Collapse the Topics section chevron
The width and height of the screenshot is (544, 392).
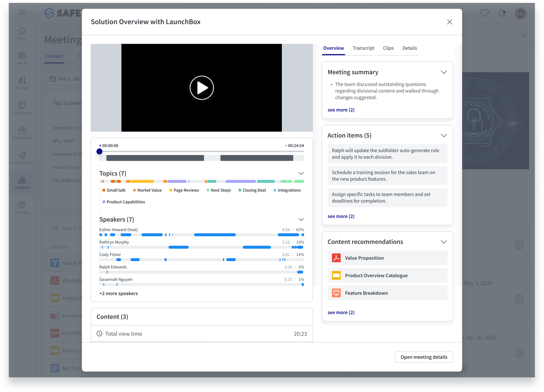click(301, 173)
